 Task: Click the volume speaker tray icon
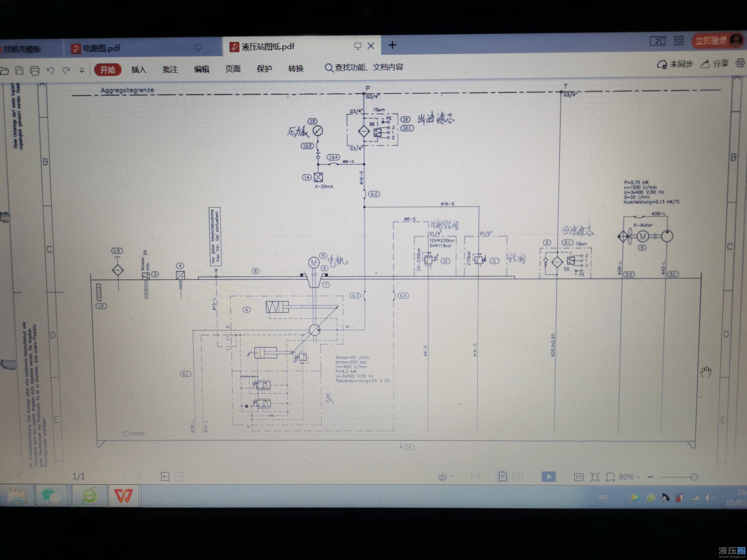coord(709,497)
